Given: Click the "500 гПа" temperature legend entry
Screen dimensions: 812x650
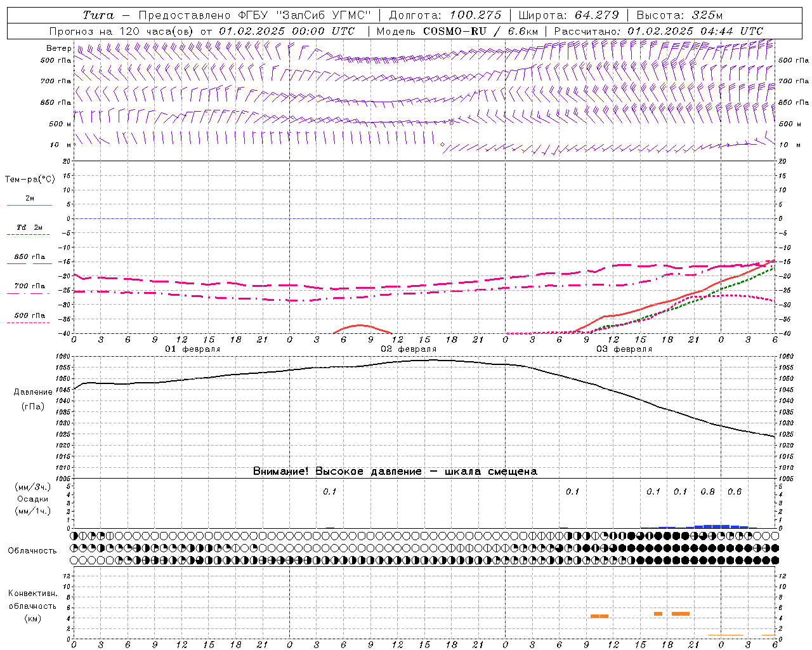Looking at the screenshot, I should tap(30, 315).
